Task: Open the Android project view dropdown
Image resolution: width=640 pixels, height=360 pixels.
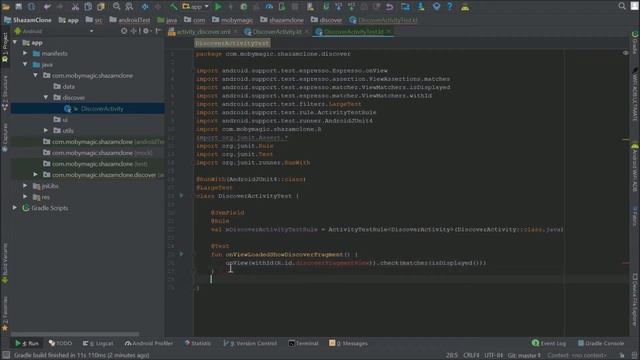Action: 54,31
